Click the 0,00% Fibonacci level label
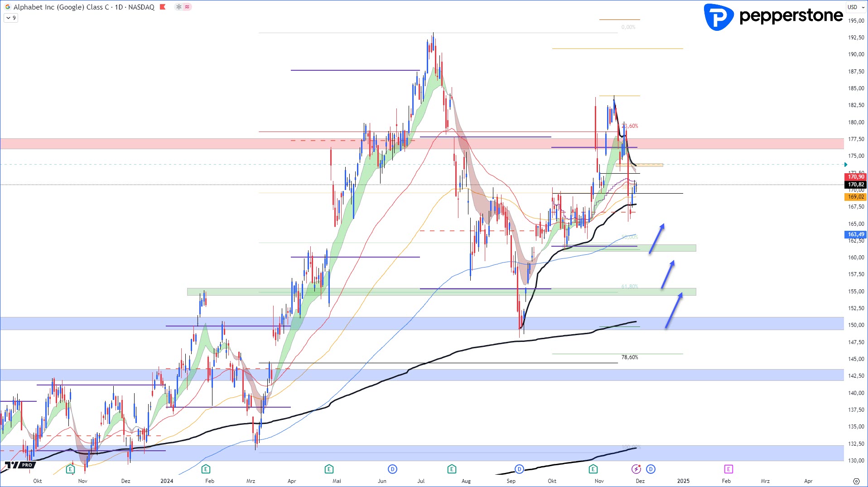This screenshot has width=868, height=487. pyautogui.click(x=628, y=27)
